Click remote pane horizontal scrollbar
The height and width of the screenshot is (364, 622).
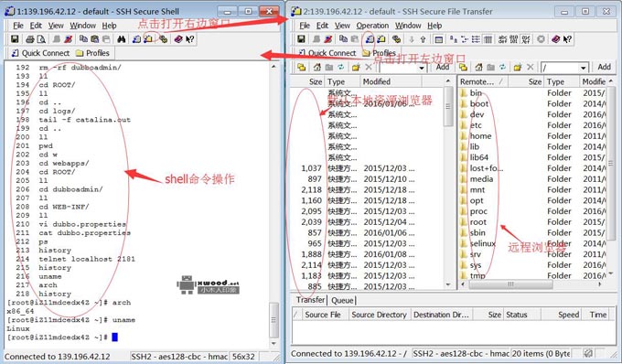pyautogui.click(x=531, y=284)
